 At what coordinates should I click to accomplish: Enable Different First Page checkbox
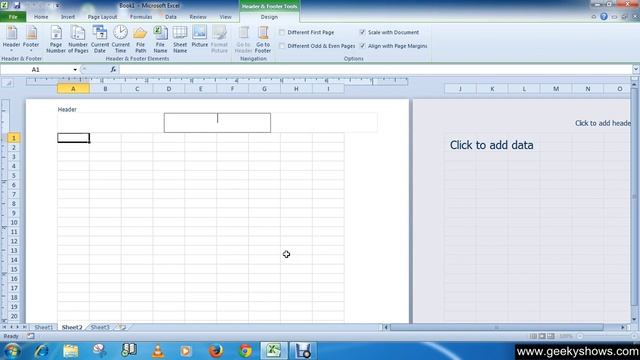tap(282, 32)
